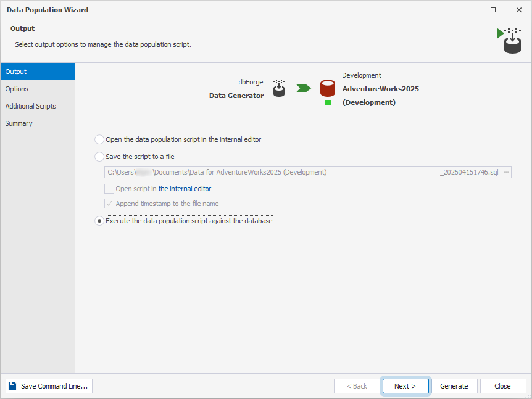Click the Data Generator source icon
The height and width of the screenshot is (399, 532).
(279, 88)
